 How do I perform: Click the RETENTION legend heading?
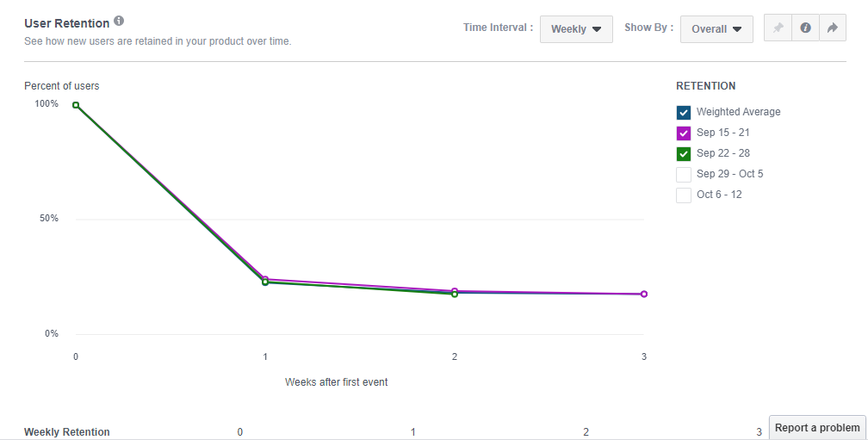pyautogui.click(x=706, y=86)
